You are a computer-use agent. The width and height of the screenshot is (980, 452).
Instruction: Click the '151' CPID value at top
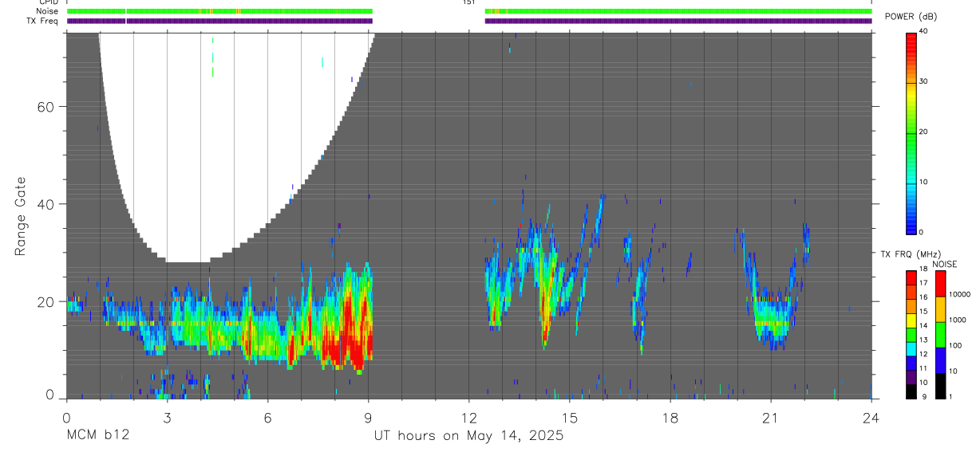[468, 2]
